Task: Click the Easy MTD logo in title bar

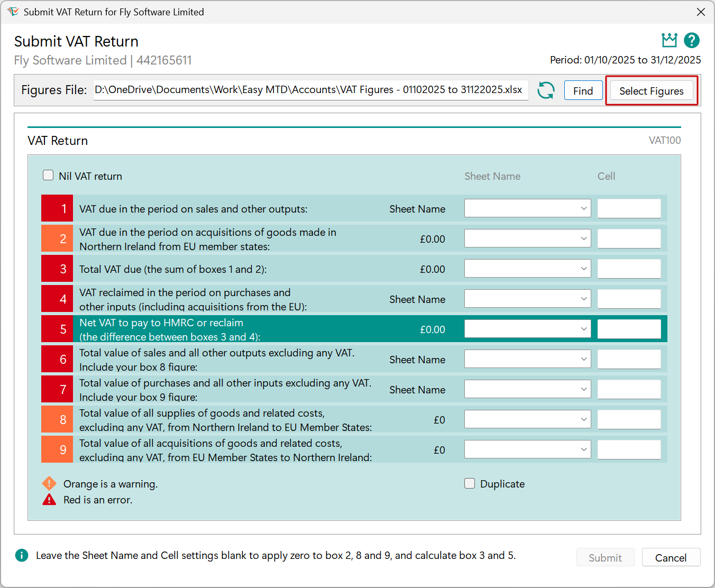Action: [x=14, y=11]
